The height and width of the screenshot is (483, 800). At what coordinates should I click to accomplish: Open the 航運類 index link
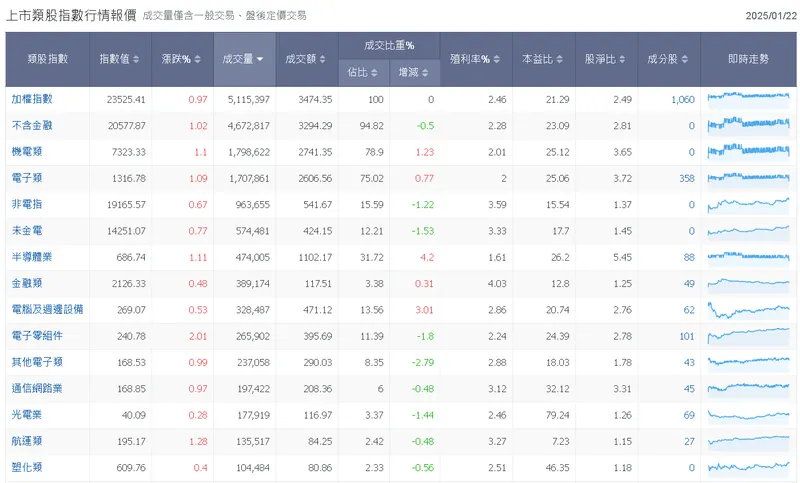(27, 441)
